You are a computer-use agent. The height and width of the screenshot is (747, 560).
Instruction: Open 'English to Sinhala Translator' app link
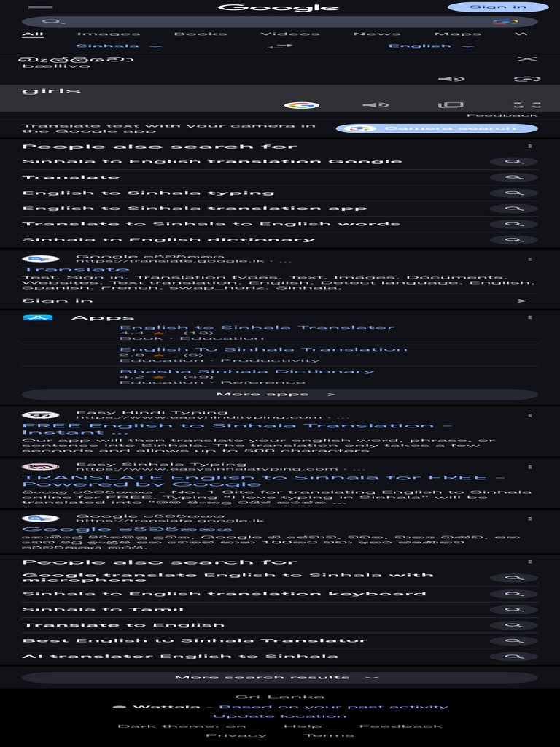pyautogui.click(x=257, y=328)
